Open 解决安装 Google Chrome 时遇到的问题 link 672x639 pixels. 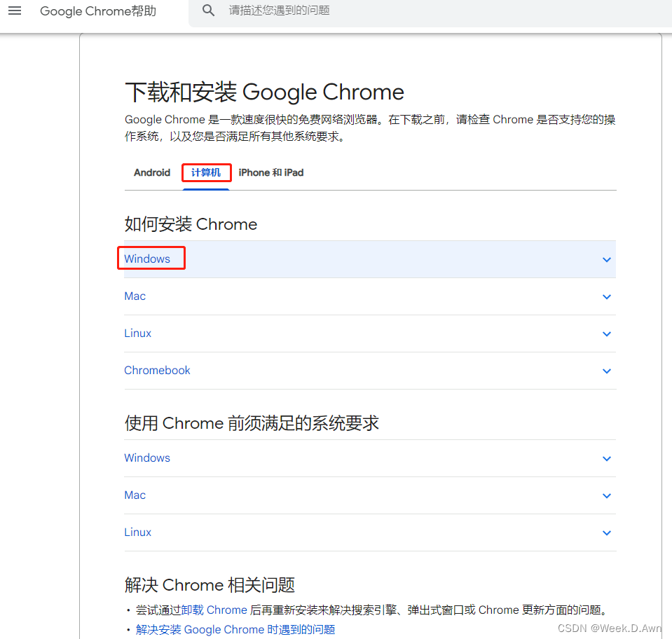coord(235,630)
